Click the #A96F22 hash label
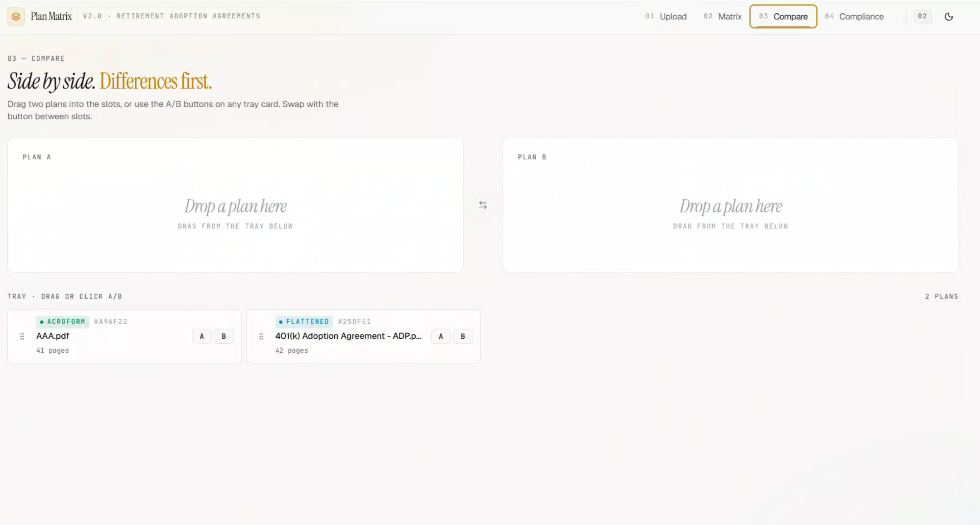 [x=110, y=321]
